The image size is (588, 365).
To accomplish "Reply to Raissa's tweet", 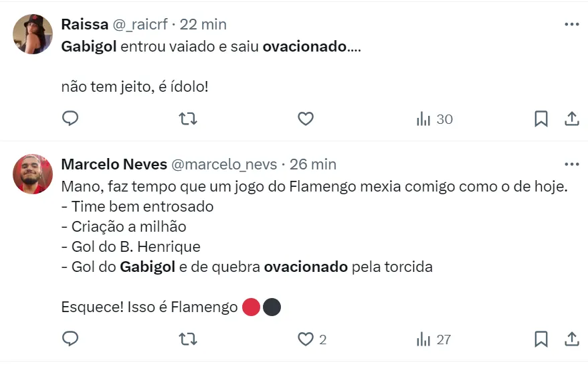I will click(x=70, y=119).
